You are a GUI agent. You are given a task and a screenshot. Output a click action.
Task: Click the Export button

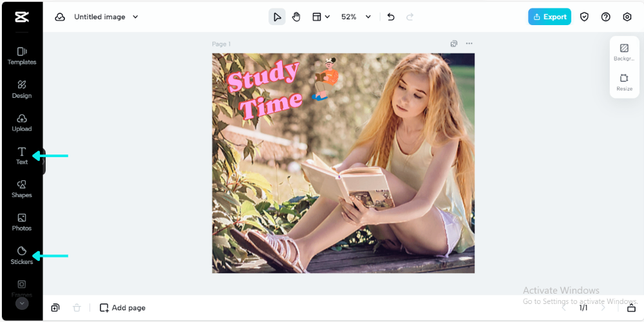[549, 17]
